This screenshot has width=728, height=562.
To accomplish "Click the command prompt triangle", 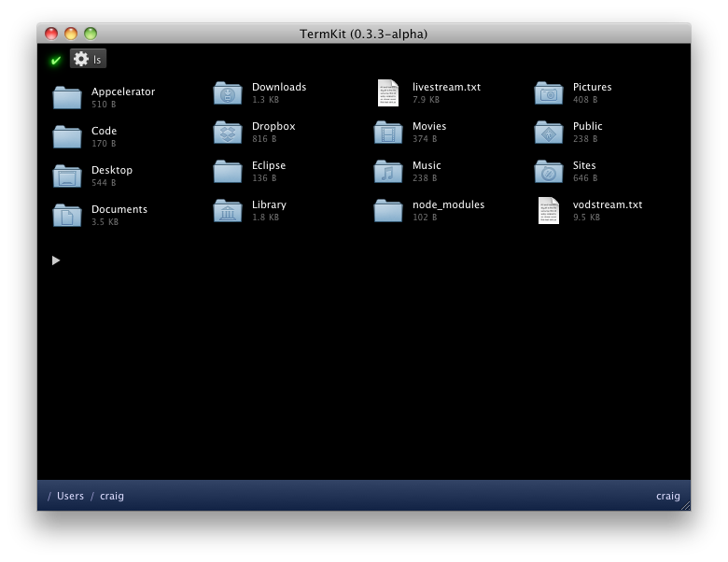I will click(x=56, y=260).
